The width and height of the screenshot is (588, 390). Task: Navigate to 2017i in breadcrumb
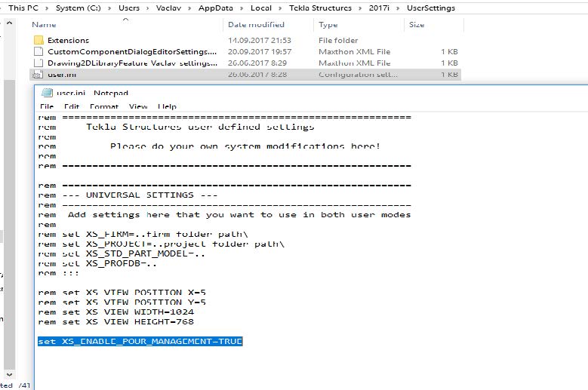coord(379,8)
